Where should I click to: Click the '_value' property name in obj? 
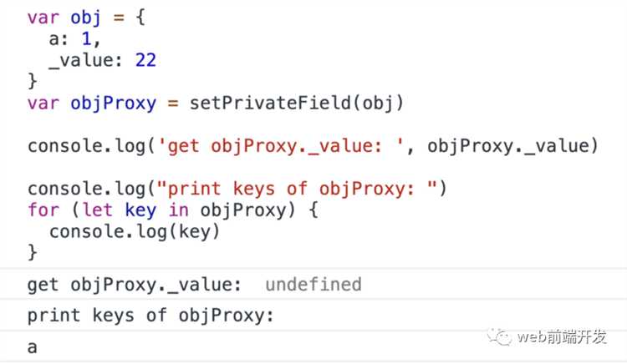pos(81,61)
